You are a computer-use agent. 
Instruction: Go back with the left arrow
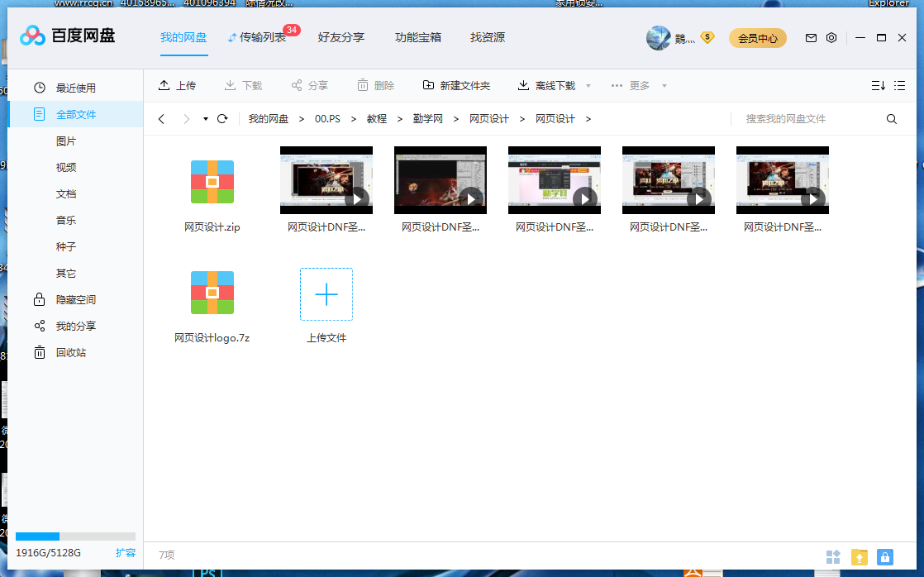tap(161, 119)
